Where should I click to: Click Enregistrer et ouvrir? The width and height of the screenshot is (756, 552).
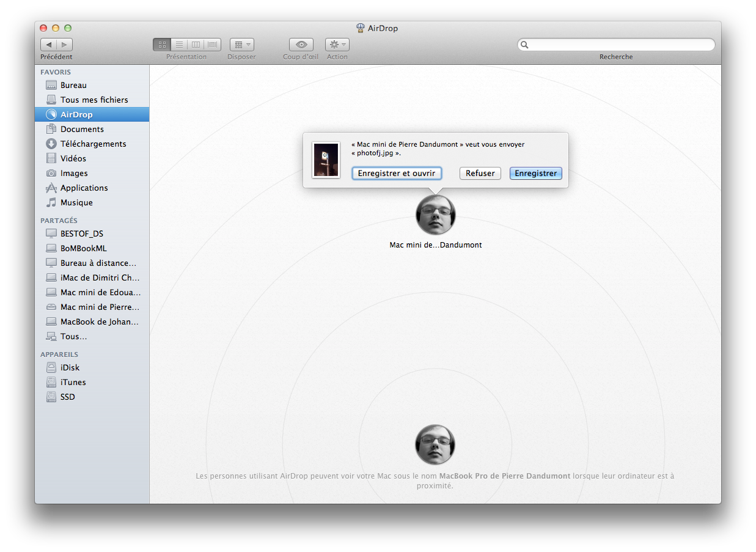[x=397, y=173]
